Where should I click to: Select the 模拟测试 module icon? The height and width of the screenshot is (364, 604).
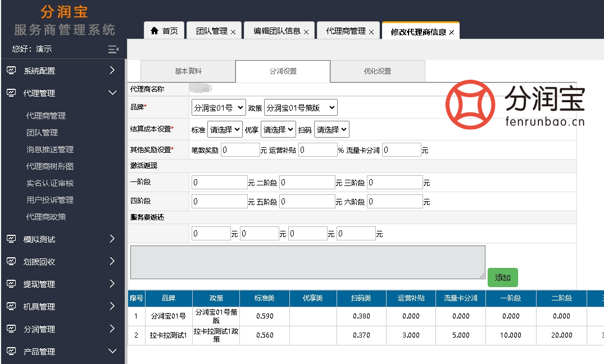(12, 239)
